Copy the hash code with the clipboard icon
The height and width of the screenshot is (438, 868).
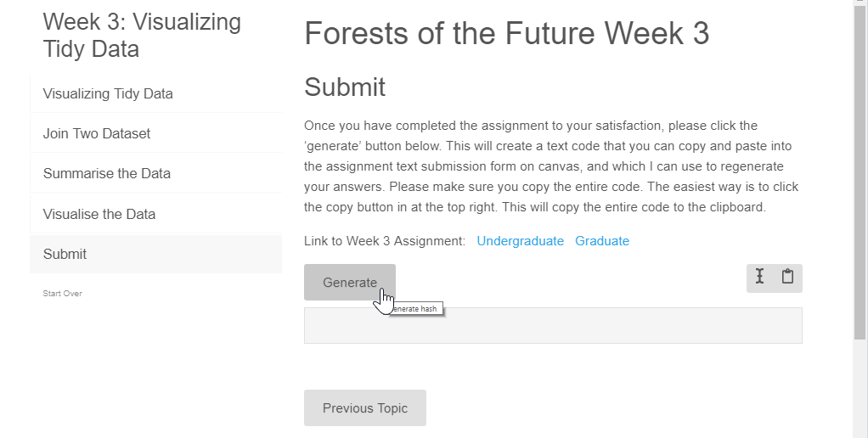(x=787, y=276)
